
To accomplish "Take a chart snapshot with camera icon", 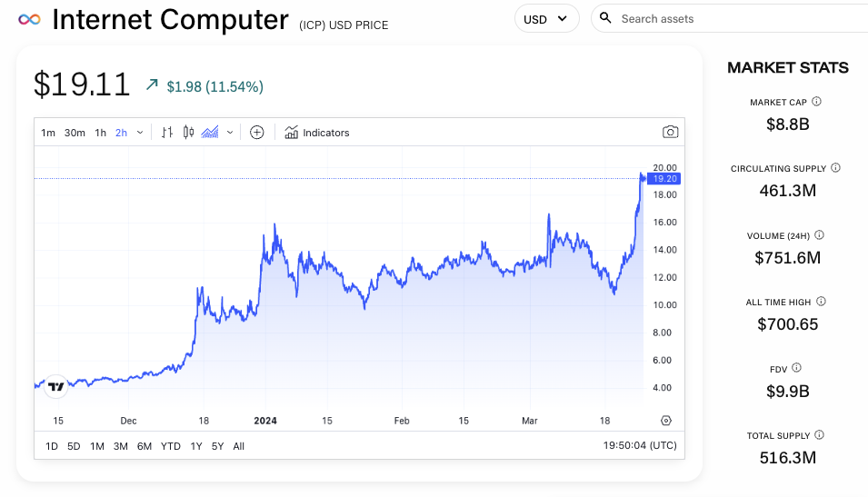I will [x=670, y=133].
